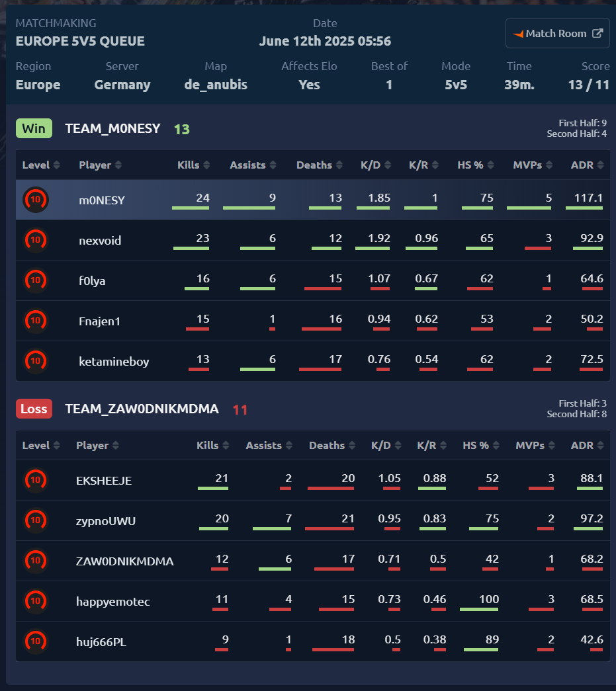This screenshot has height=691, width=616.
Task: Click the June 12th 2025 05:56 date
Action: pyautogui.click(x=325, y=41)
